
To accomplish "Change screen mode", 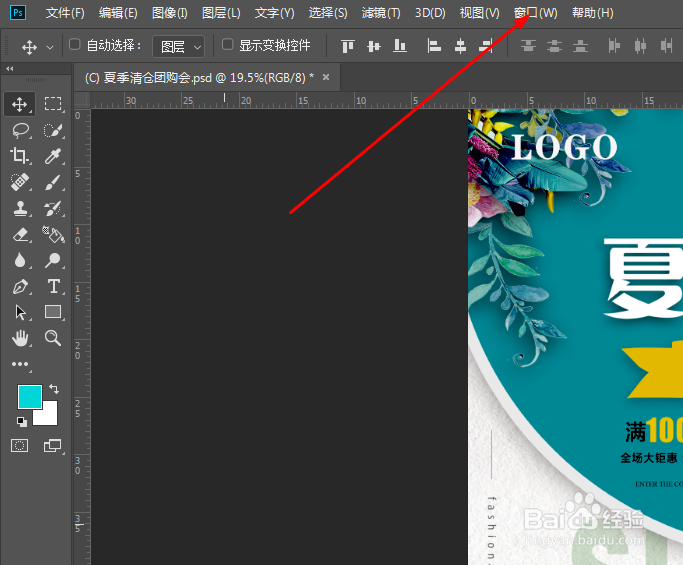I will (53, 445).
